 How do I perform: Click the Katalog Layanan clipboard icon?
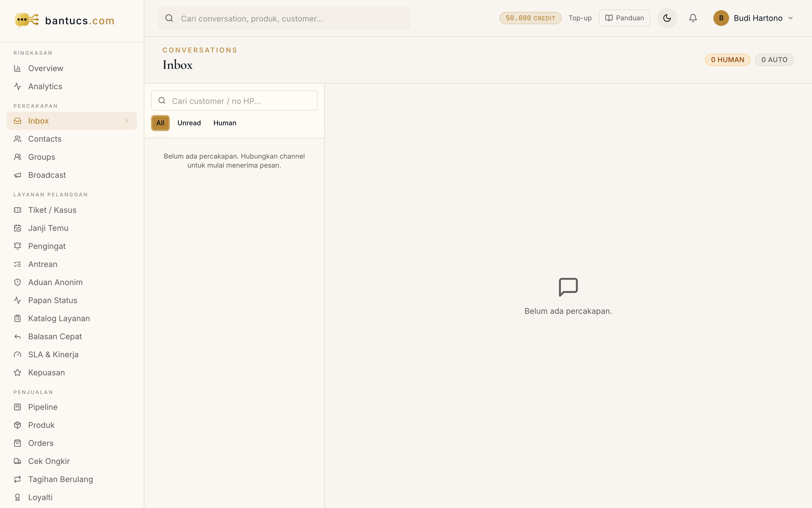pos(17,318)
